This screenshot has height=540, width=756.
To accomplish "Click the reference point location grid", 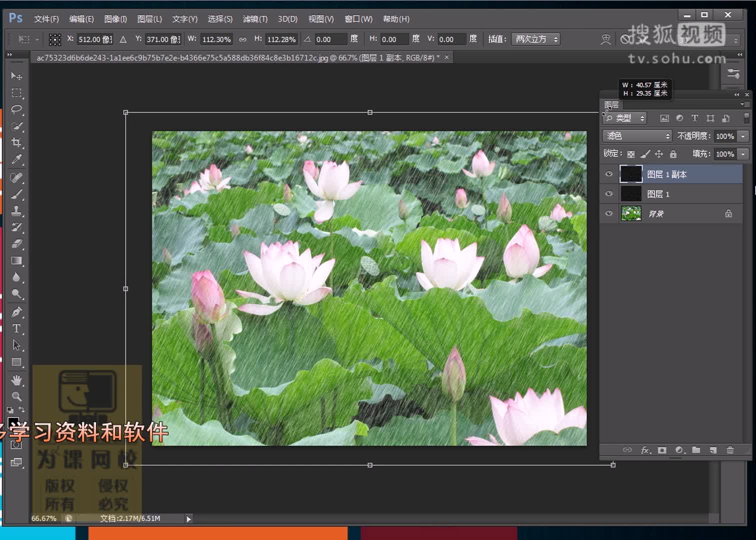I will (55, 39).
